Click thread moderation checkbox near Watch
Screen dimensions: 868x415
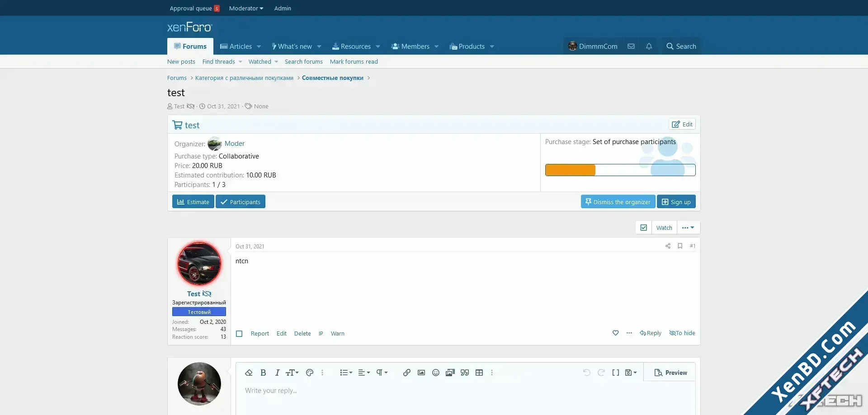644,228
